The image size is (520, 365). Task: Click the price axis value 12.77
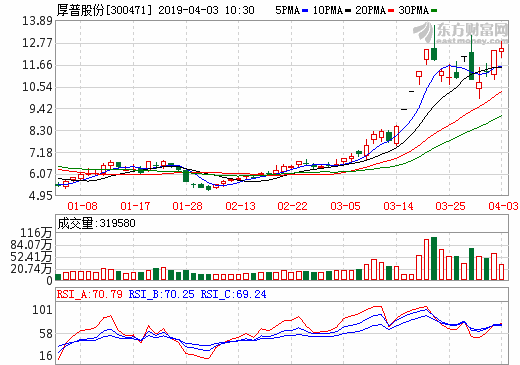(37, 43)
